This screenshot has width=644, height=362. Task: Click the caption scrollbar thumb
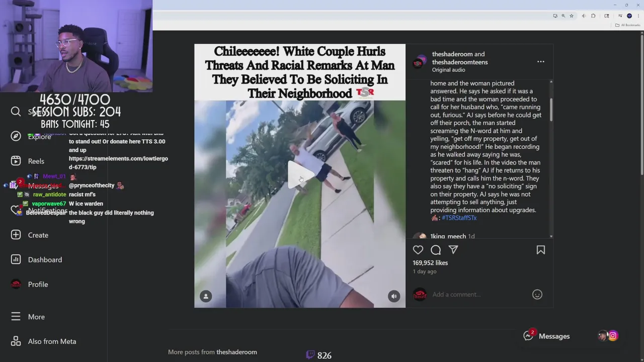[x=551, y=110]
